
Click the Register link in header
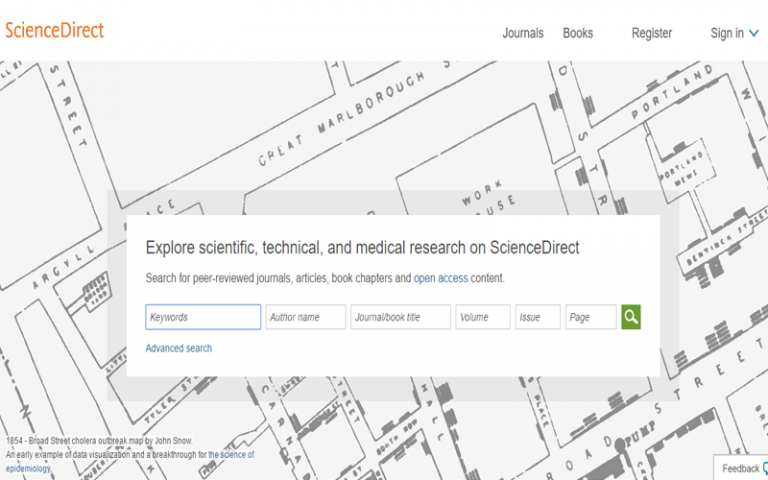pos(651,33)
